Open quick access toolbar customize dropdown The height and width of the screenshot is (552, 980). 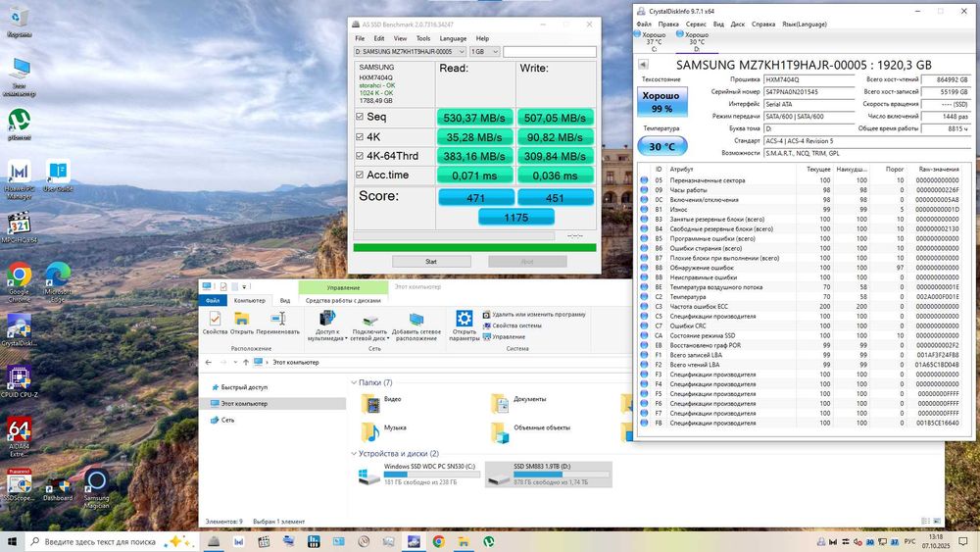tap(244, 287)
